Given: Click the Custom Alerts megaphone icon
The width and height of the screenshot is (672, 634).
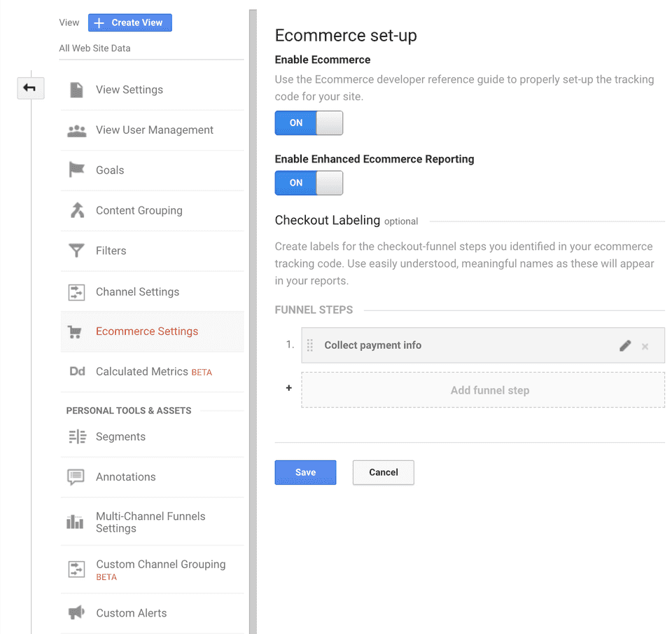Looking at the screenshot, I should (76, 613).
